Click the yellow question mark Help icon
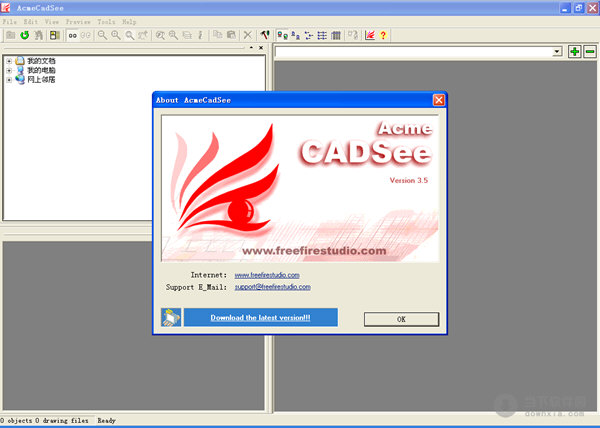 (x=383, y=36)
